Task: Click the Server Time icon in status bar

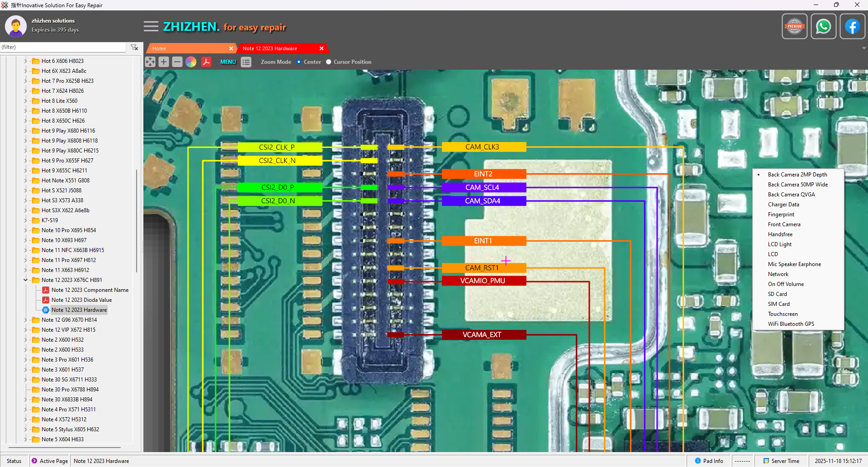Action: point(766,461)
